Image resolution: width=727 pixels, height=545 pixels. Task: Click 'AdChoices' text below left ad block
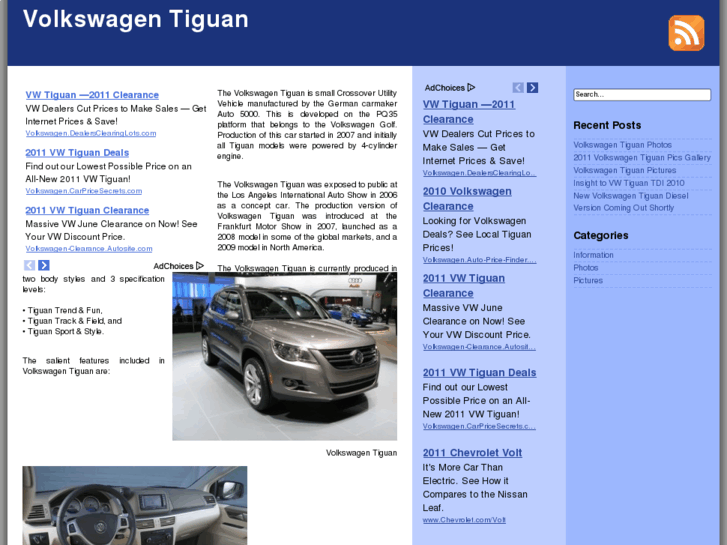tap(173, 266)
